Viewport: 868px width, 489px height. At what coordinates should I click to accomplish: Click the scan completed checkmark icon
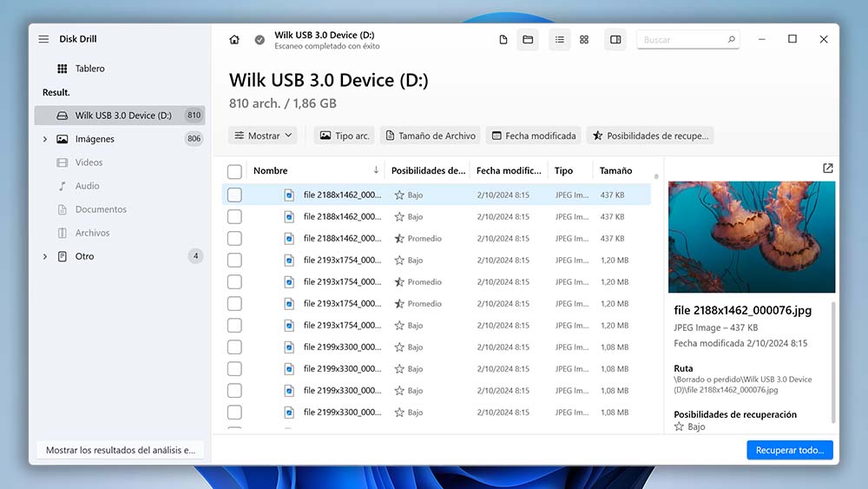point(260,40)
